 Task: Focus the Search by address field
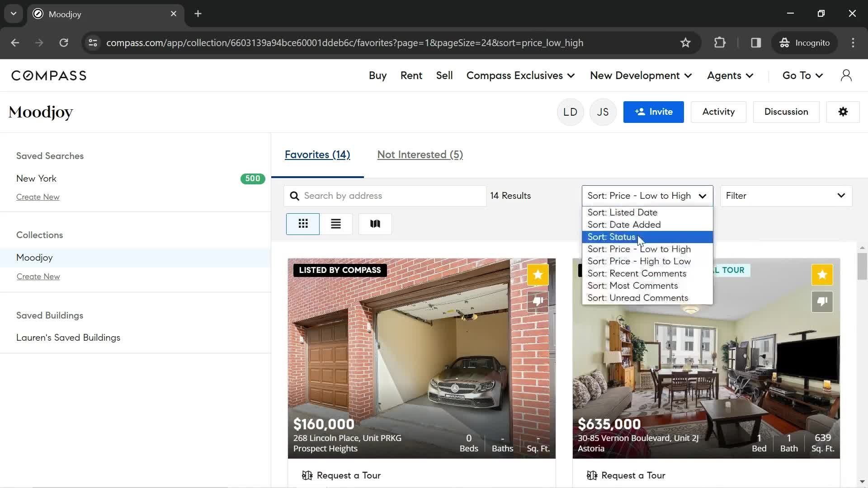tap(385, 196)
